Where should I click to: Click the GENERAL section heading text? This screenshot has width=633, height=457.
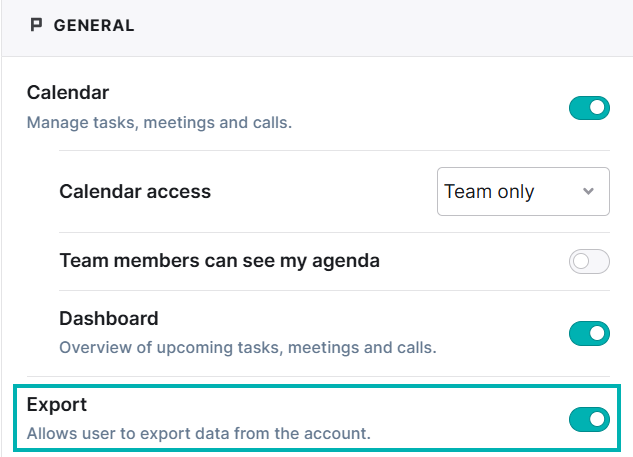point(94,26)
